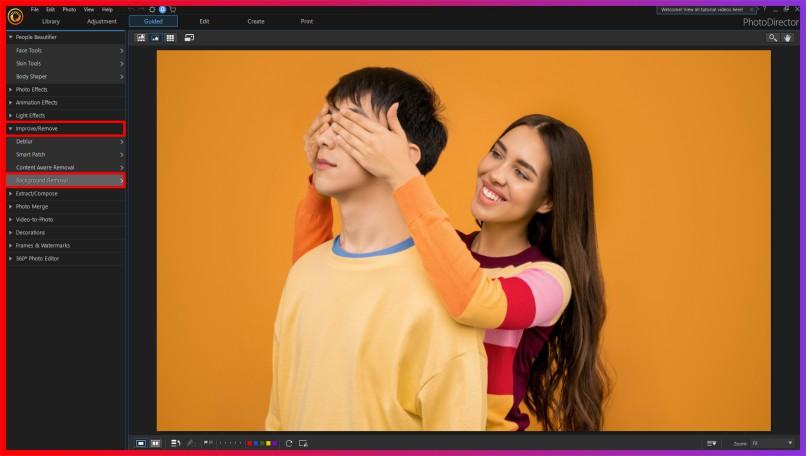Click the PhotoDirector logo icon
Image resolution: width=806 pixels, height=456 pixels.
click(x=15, y=15)
